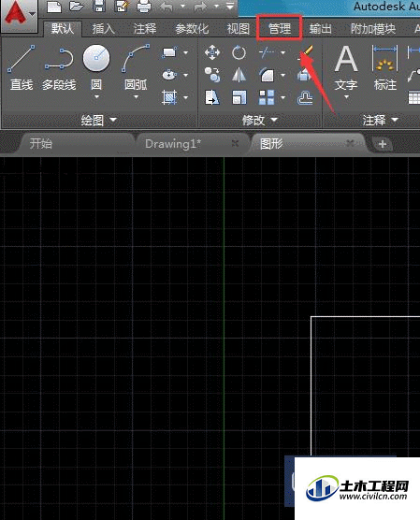This screenshot has height=520, width=420.
Task: Expand the 圆 circle options dropdown
Action: [x=96, y=97]
